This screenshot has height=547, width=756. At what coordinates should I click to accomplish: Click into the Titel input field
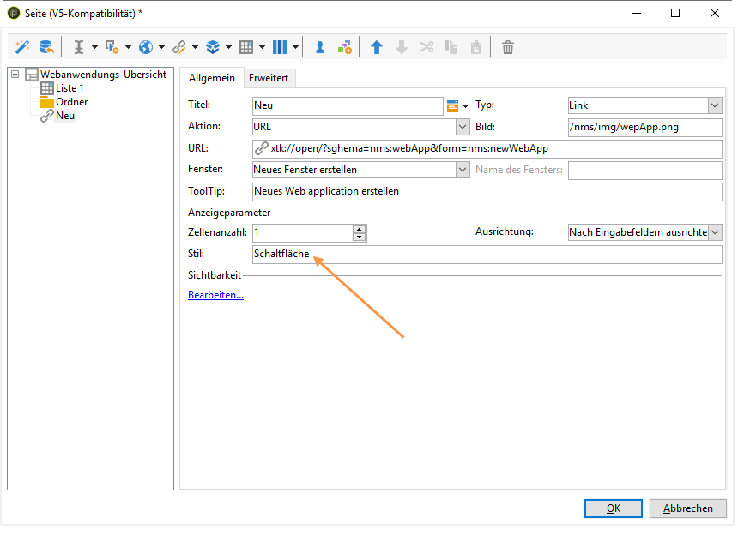coord(348,106)
